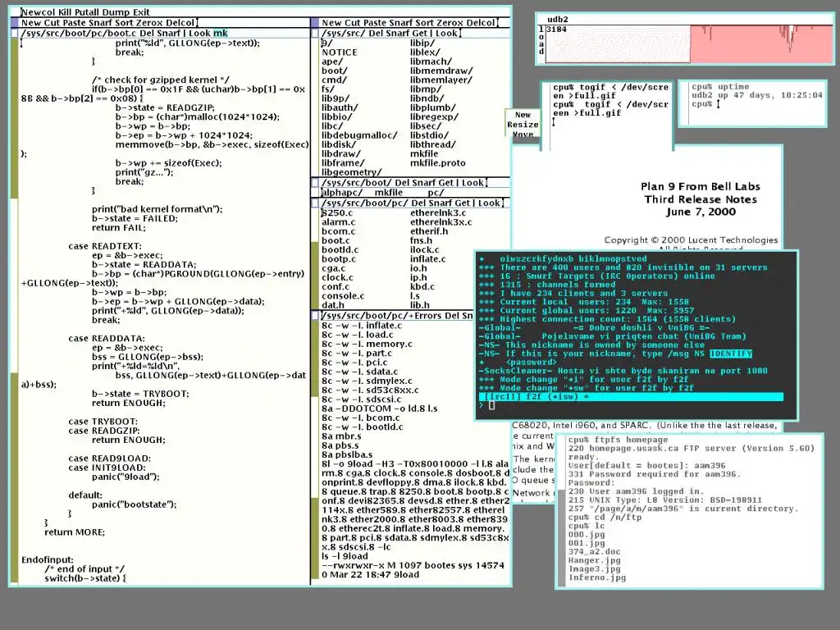
Task: Open the libthread/ directory entry
Action: 433,144
